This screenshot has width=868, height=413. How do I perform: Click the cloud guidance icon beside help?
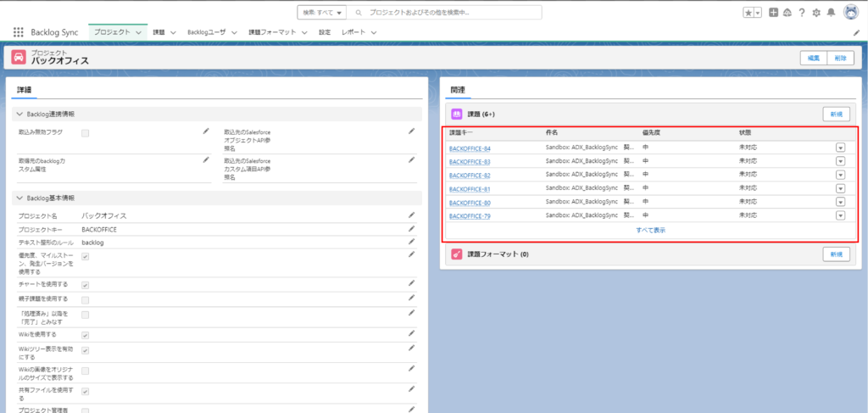point(787,12)
